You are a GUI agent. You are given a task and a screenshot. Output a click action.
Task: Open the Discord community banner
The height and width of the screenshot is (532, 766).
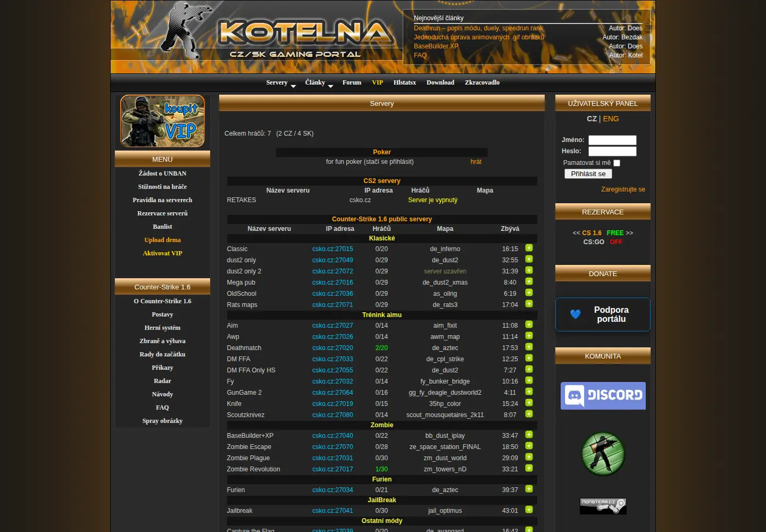point(603,396)
